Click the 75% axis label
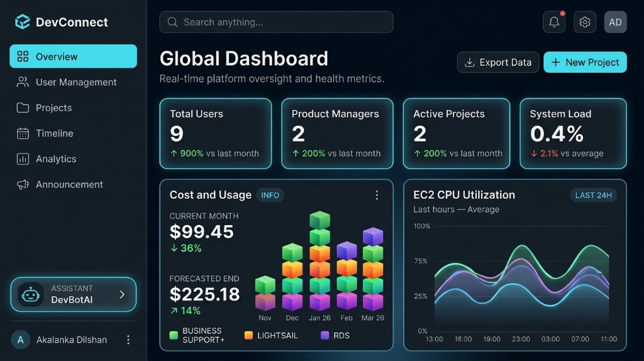The image size is (644, 361). tap(421, 261)
